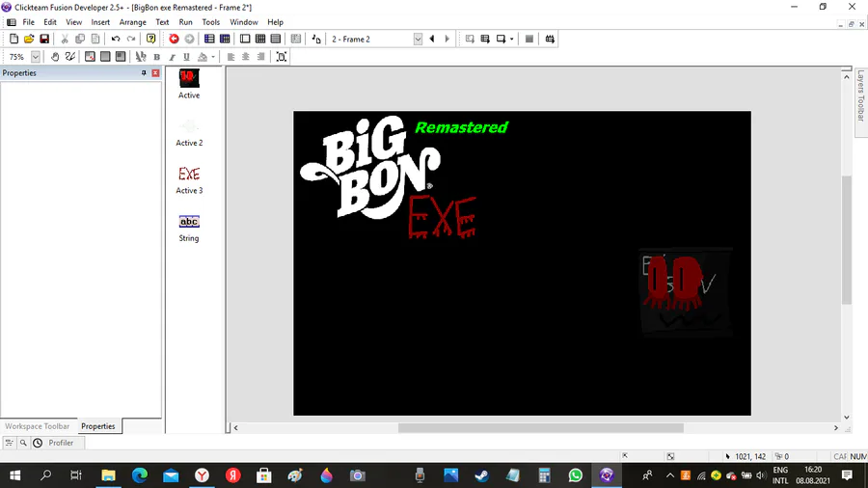Image resolution: width=868 pixels, height=488 pixels.
Task: Expand the Run Project dropdown arrow
Action: [x=511, y=39]
